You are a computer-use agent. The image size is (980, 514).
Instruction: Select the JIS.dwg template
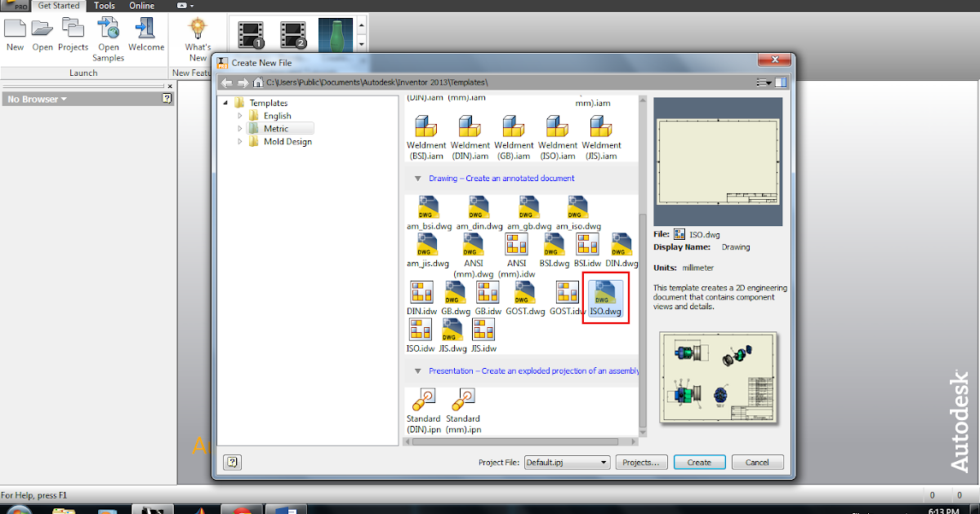pyautogui.click(x=452, y=335)
